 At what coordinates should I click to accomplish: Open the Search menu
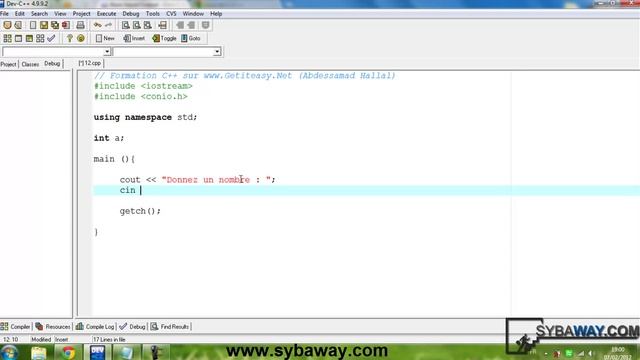39,14
